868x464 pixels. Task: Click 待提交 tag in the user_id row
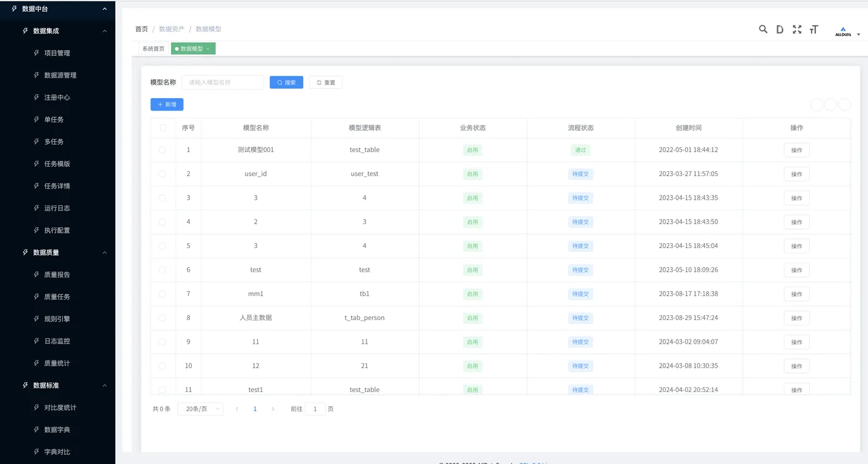click(x=580, y=174)
